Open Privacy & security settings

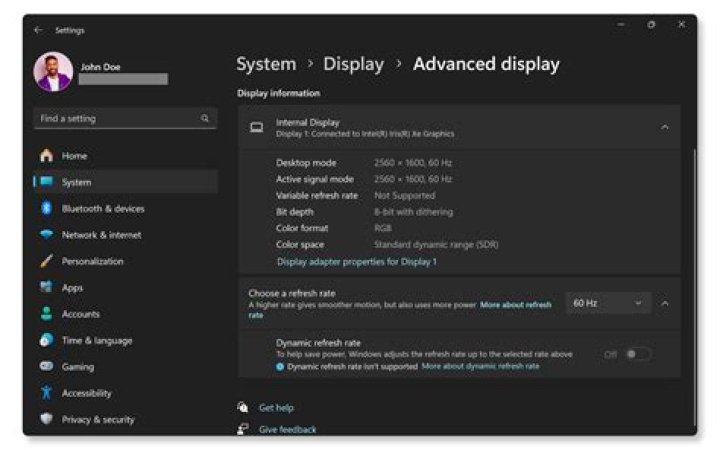click(x=125, y=419)
